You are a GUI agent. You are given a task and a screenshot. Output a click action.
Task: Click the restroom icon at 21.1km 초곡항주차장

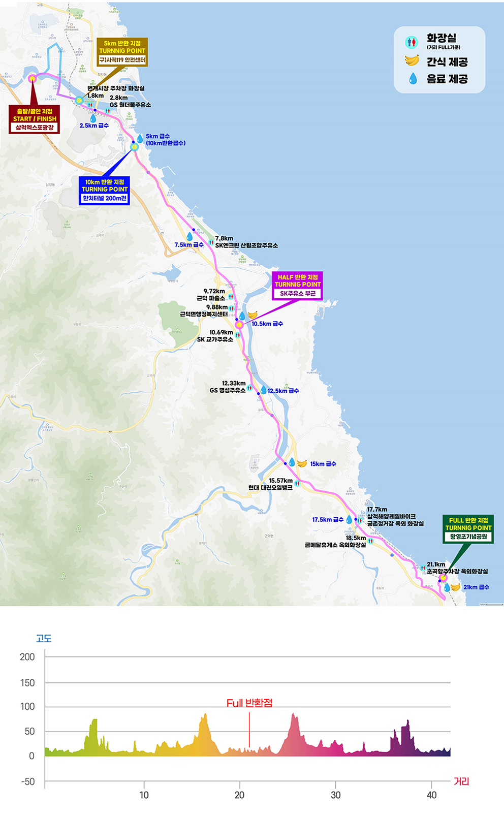point(422,568)
